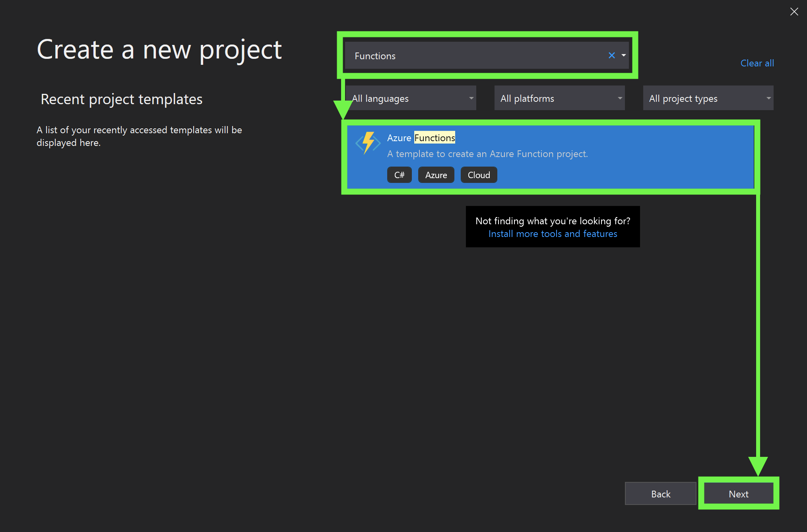This screenshot has height=532, width=807.
Task: Expand the All languages filter dropdown
Action: [411, 98]
